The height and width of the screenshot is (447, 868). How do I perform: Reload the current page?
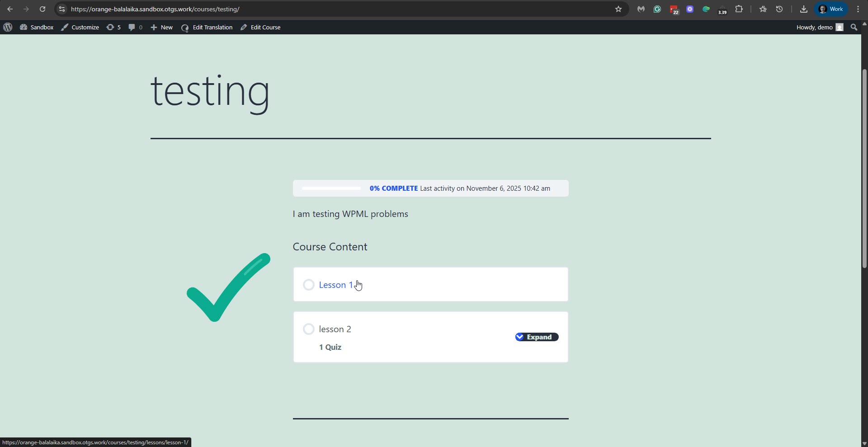pos(42,9)
